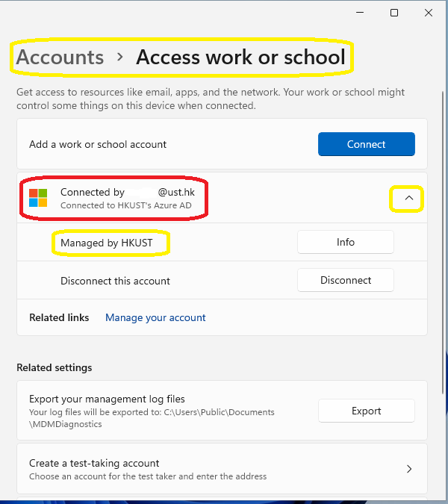Click the breadcrumb chevron after Accounts
Screen dimensions: 448x504
click(120, 57)
